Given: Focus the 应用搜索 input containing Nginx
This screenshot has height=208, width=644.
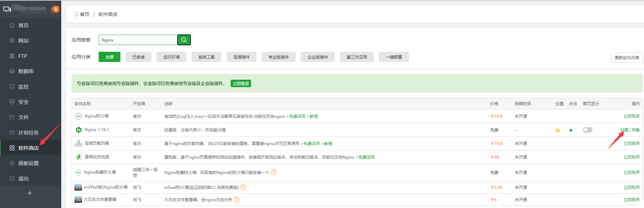Looking at the screenshot, I should tap(138, 40).
